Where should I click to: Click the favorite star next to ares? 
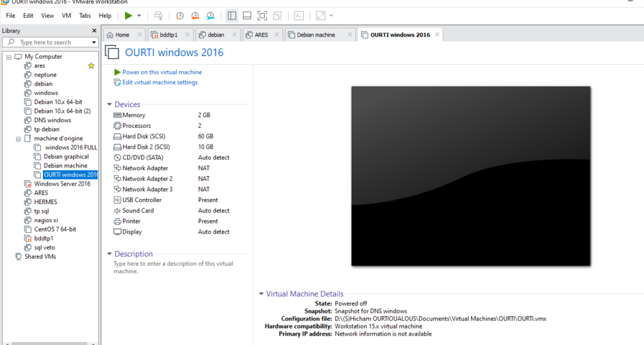(x=91, y=66)
